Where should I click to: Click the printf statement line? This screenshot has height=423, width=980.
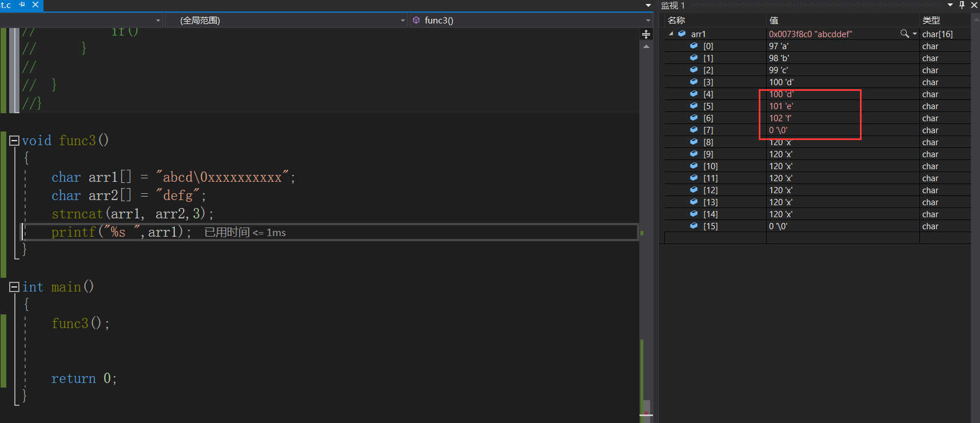pyautogui.click(x=121, y=232)
